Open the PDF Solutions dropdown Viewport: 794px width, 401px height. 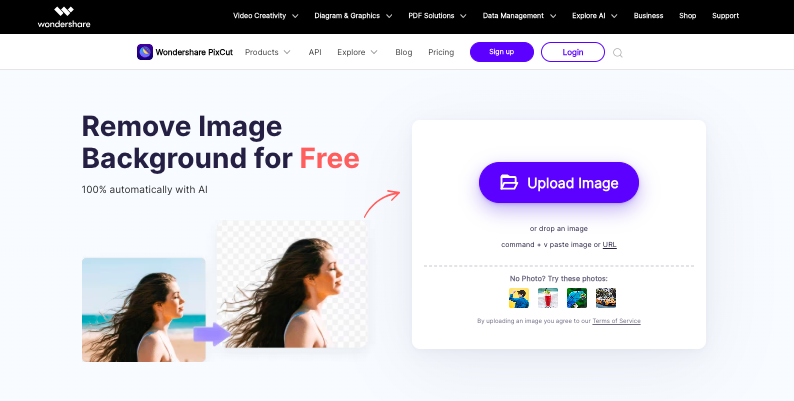pos(437,16)
